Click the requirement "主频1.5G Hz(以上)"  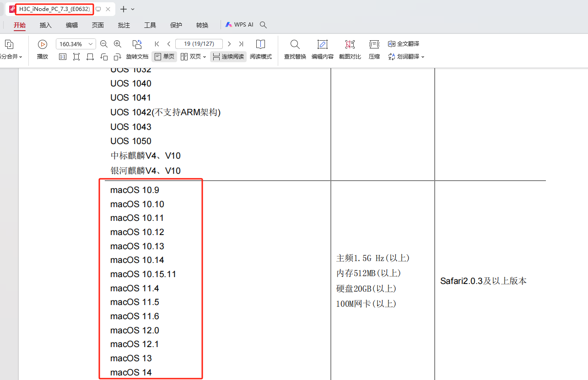[373, 258]
